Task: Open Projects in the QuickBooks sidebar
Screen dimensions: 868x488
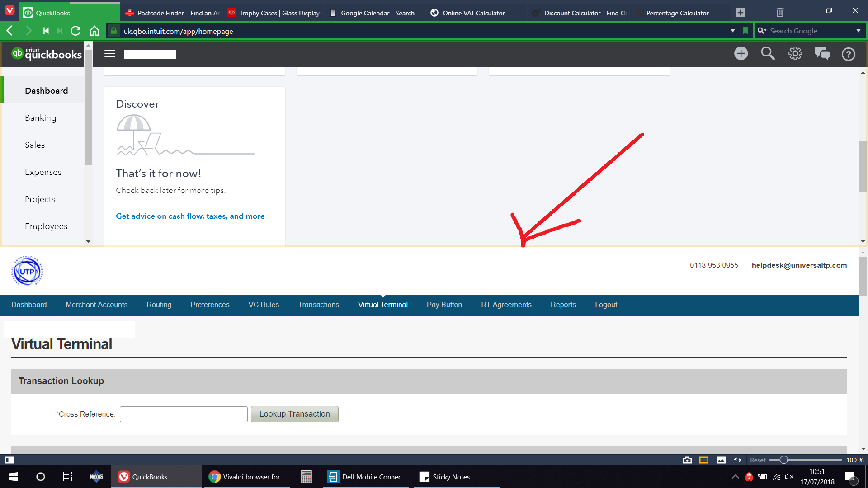Action: (40, 199)
